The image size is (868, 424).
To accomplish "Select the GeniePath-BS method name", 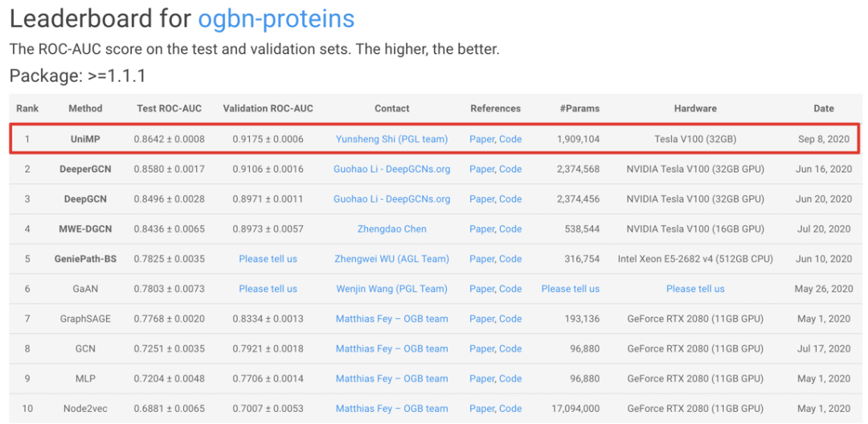I will [x=85, y=259].
